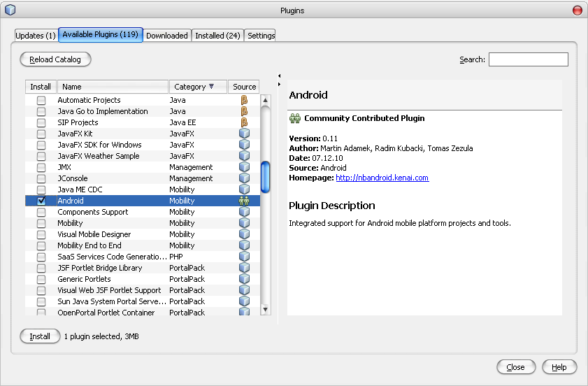588x386 pixels.
Task: Collapse the plugin list with left splitter arrow
Action: pyautogui.click(x=280, y=76)
